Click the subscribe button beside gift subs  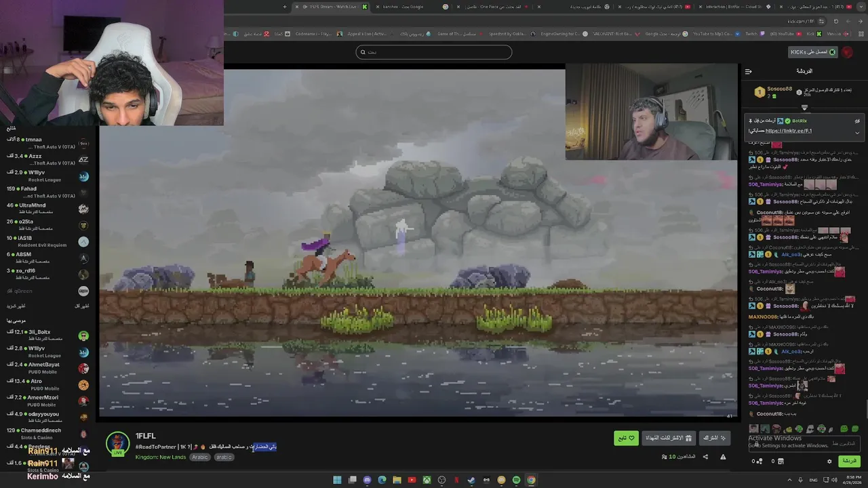(x=714, y=438)
